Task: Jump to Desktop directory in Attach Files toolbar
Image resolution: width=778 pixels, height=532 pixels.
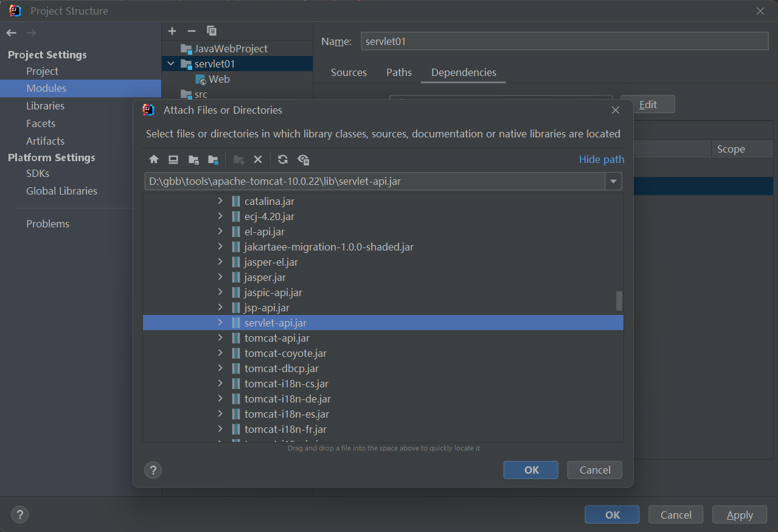Action: (173, 159)
